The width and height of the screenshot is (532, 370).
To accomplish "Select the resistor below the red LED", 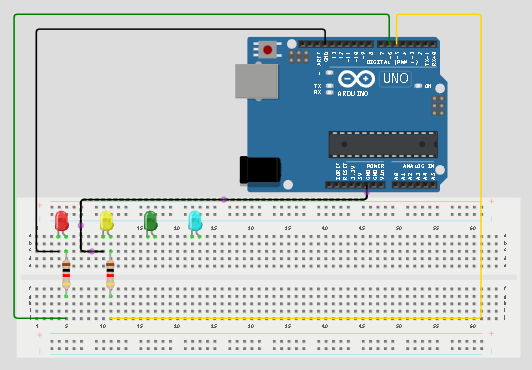I will (x=66, y=274).
